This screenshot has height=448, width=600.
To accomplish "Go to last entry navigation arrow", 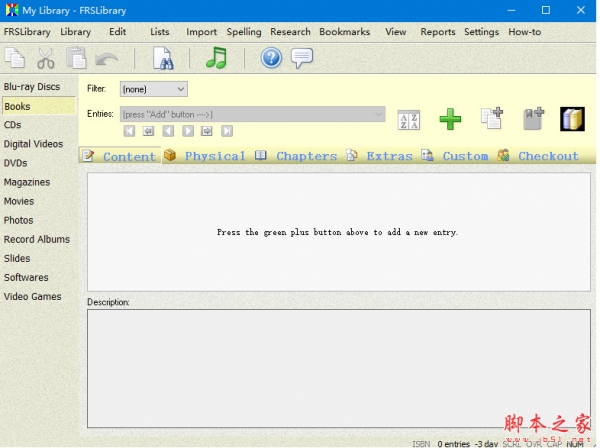I will (x=227, y=131).
